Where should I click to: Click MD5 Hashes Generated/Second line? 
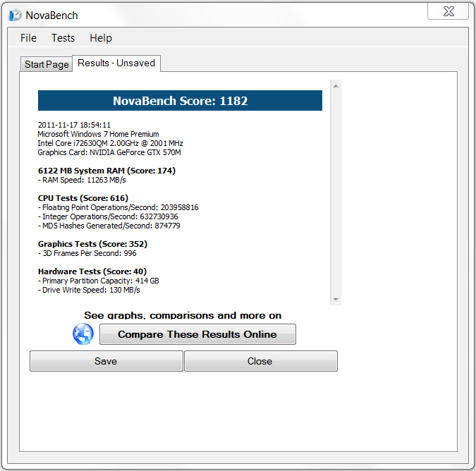109,226
